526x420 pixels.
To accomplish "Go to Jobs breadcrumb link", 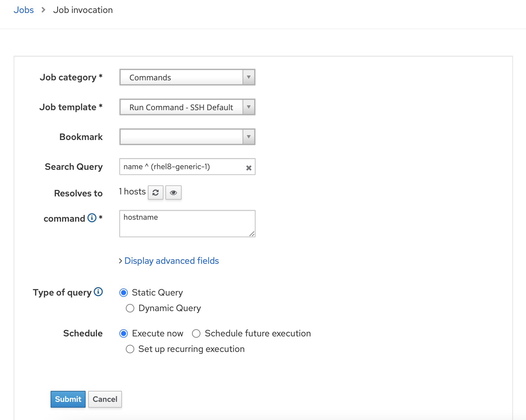I will (x=24, y=10).
